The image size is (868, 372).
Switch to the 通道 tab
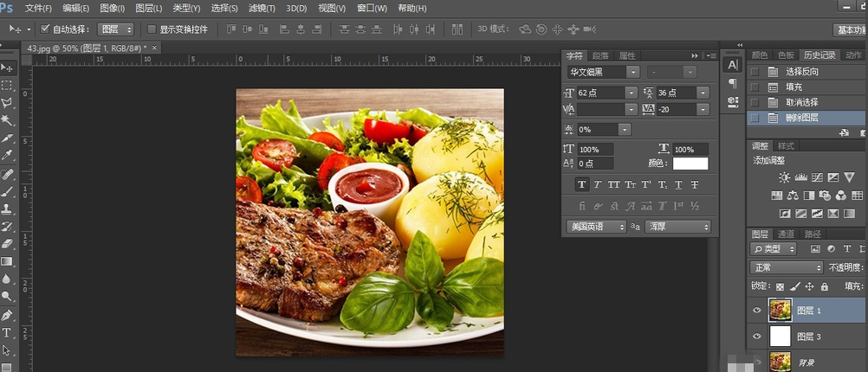(786, 234)
